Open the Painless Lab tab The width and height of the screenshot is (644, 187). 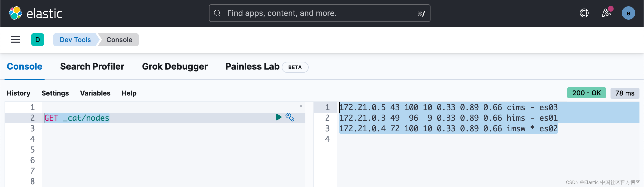(x=252, y=67)
